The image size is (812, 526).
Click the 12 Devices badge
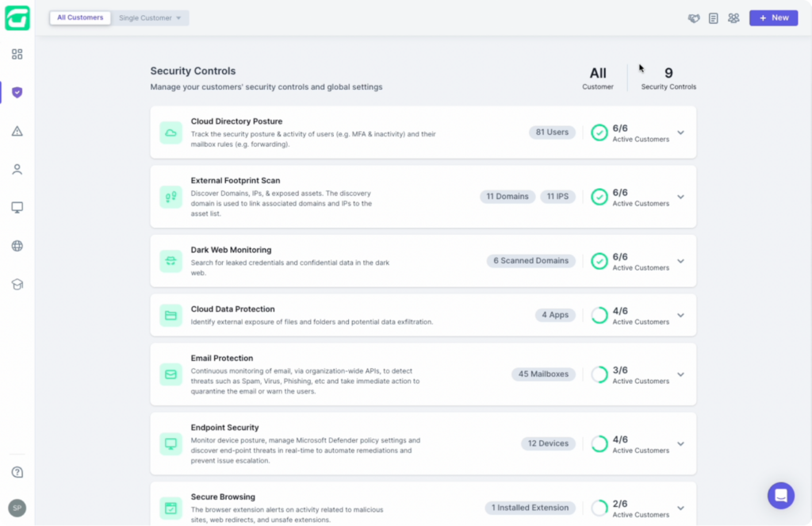point(548,443)
